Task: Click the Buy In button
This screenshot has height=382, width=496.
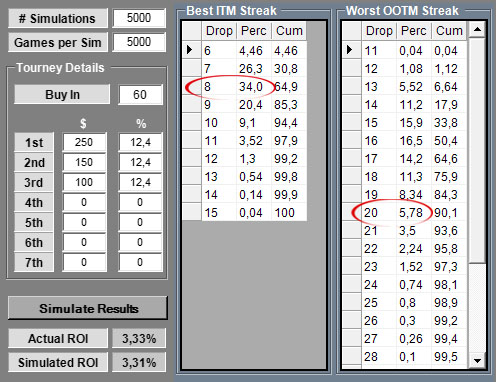Action: point(62,94)
